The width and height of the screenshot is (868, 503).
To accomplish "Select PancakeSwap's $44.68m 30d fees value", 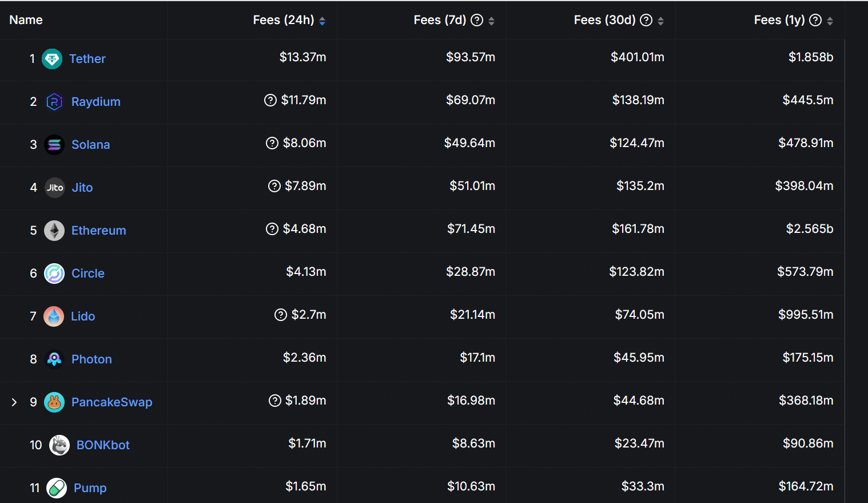I will [x=639, y=401].
